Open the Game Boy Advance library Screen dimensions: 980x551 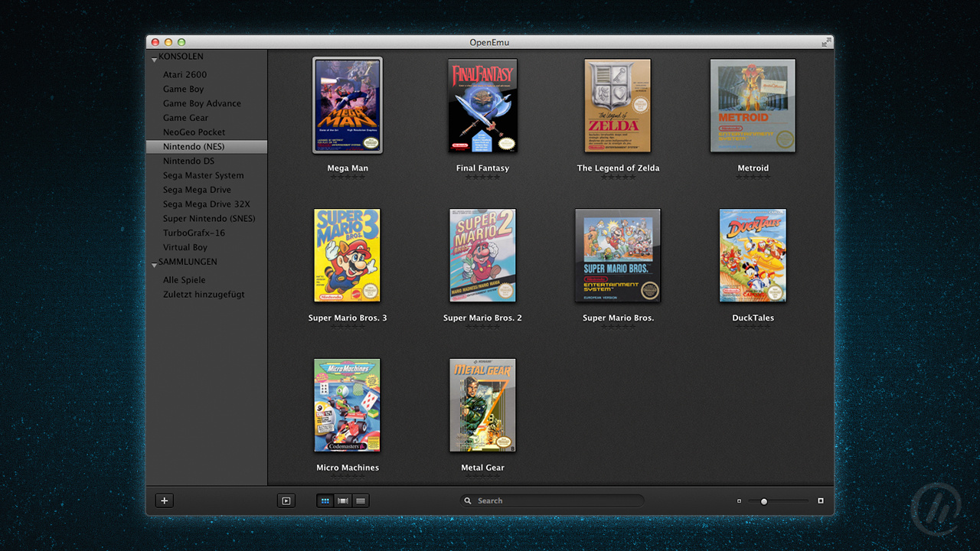click(x=201, y=103)
